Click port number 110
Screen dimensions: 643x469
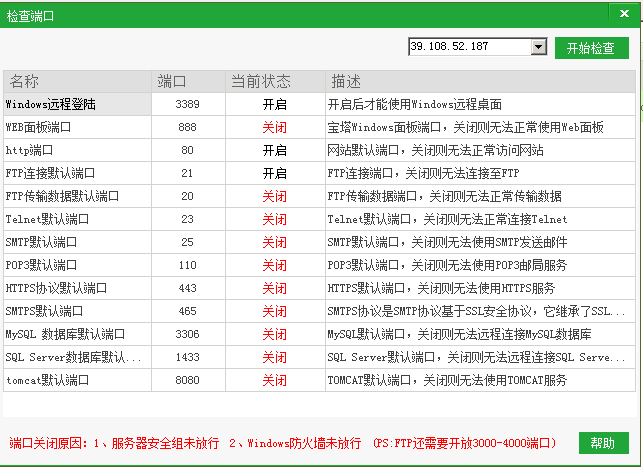(x=187, y=265)
